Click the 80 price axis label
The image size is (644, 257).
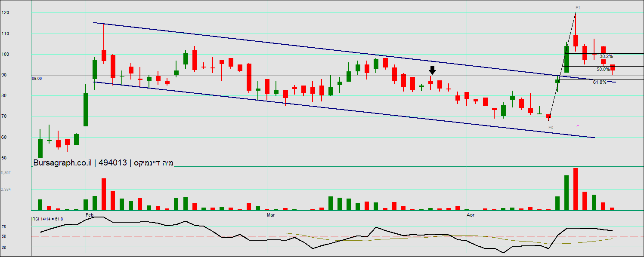click(4, 96)
